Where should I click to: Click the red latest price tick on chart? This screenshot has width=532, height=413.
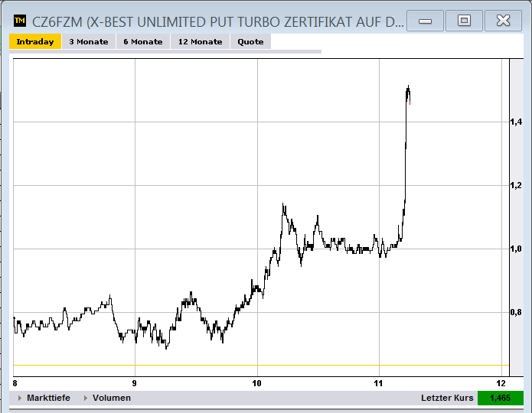point(410,102)
